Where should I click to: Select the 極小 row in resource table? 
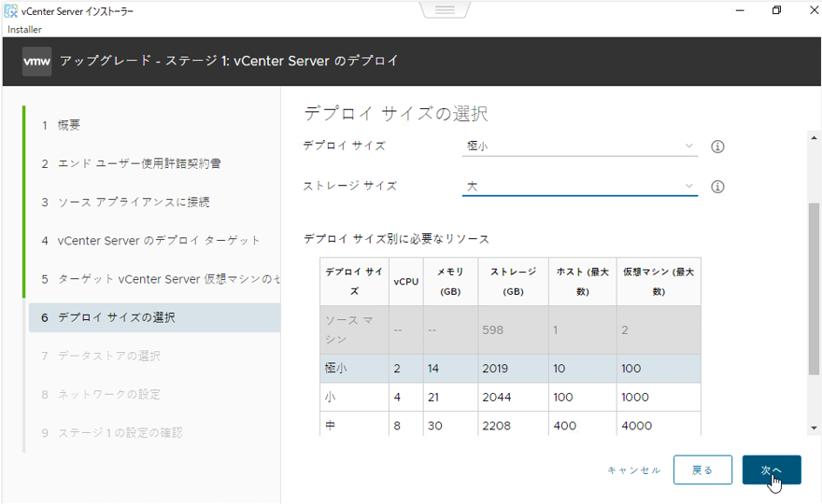coord(509,369)
